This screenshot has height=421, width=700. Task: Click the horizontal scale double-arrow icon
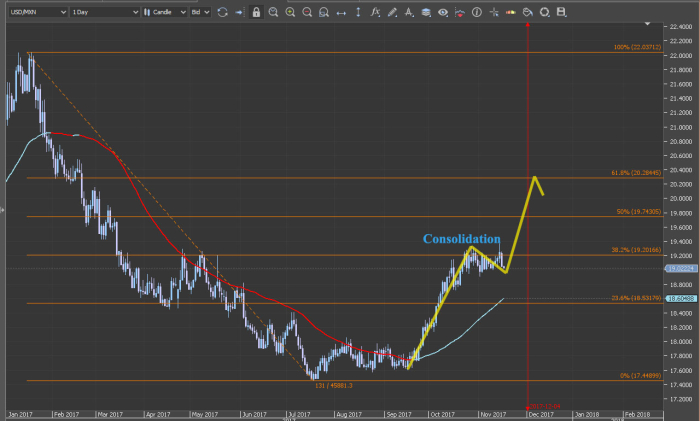(341, 13)
